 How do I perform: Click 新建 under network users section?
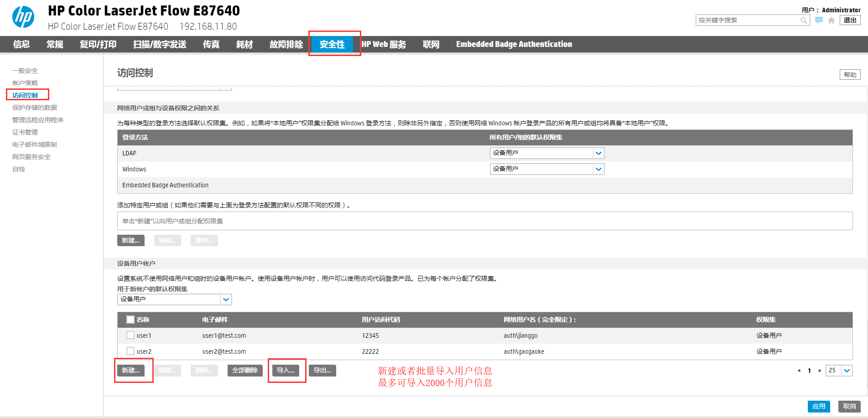coord(131,241)
